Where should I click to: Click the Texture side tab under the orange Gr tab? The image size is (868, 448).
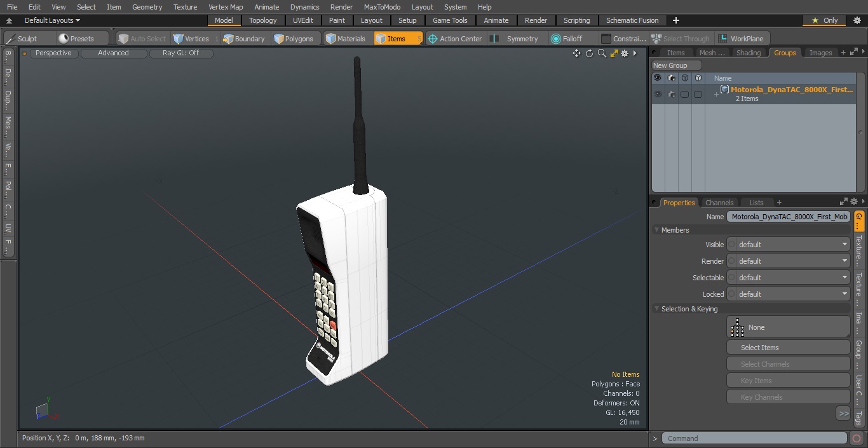[858, 251]
